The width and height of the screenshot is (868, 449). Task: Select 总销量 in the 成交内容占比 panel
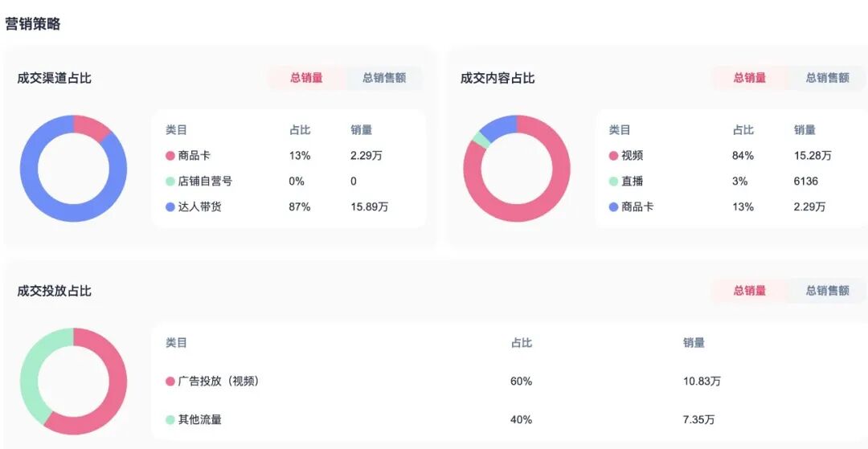click(x=749, y=78)
